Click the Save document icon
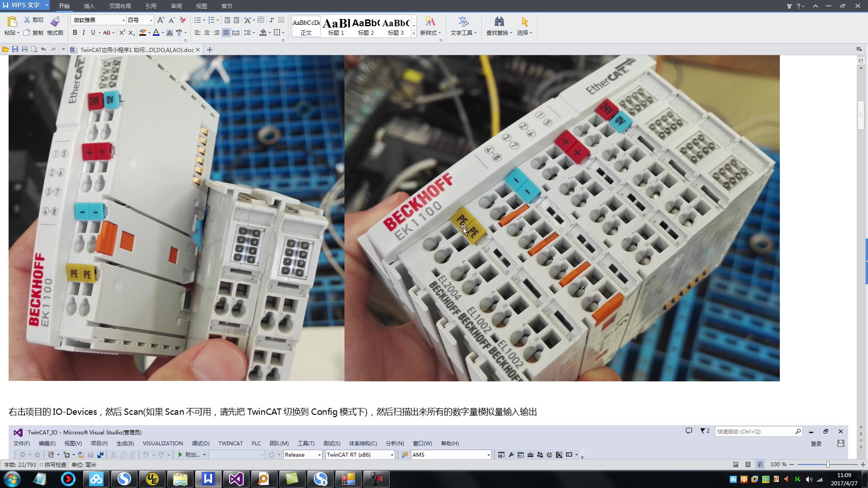 tap(15, 49)
